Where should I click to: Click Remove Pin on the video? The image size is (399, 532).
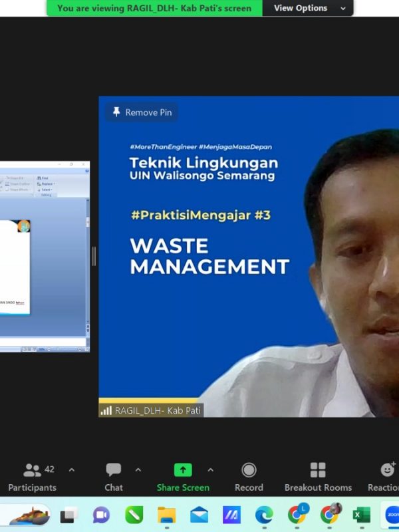coord(142,112)
